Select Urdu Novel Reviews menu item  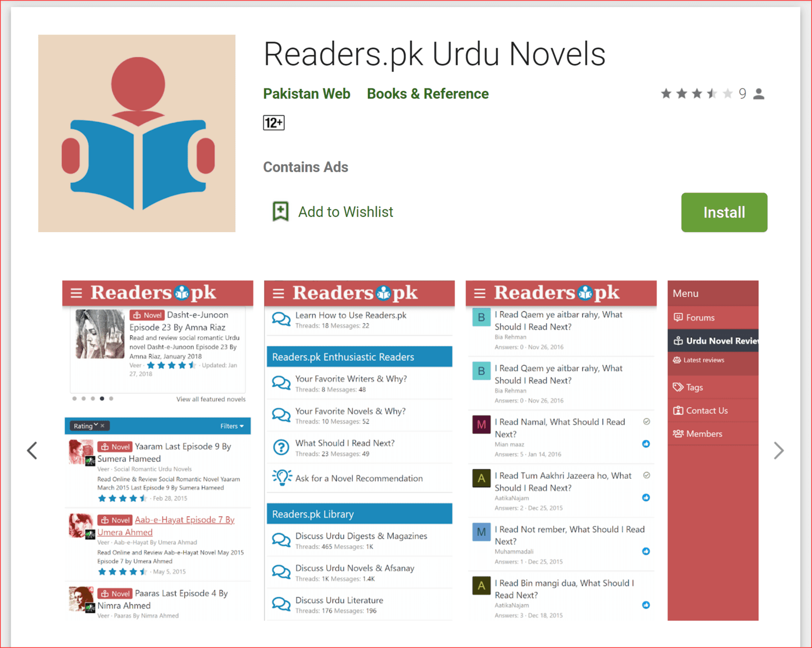[713, 341]
